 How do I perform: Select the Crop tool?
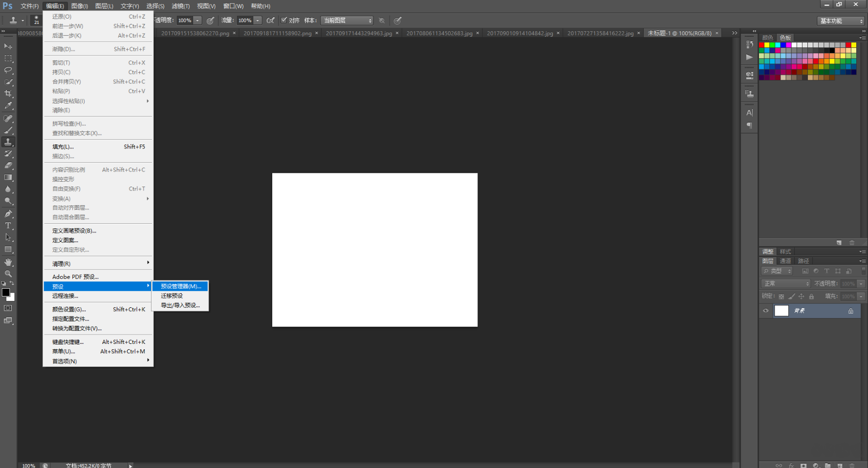(x=8, y=93)
